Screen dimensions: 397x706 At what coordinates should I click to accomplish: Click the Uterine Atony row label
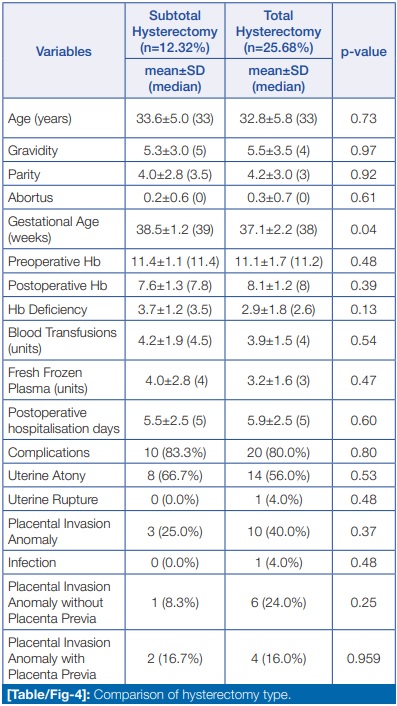point(47,476)
